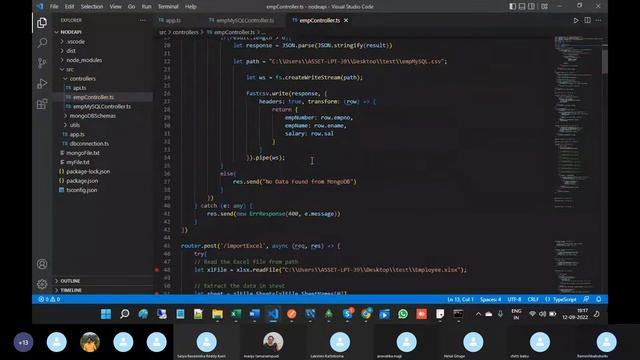Expand the node_modules folder
The height and width of the screenshot is (360, 640).
pyautogui.click(x=103, y=60)
